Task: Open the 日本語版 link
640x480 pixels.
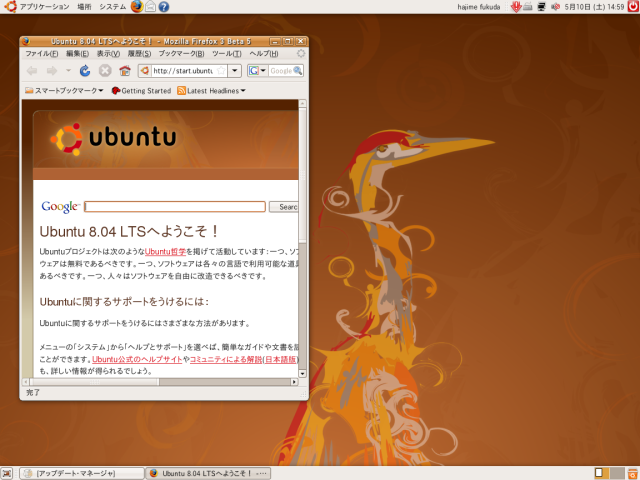Action: (x=280, y=359)
